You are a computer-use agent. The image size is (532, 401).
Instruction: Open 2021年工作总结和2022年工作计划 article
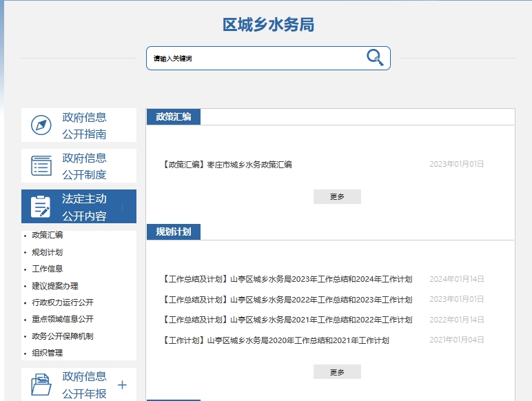pos(287,320)
